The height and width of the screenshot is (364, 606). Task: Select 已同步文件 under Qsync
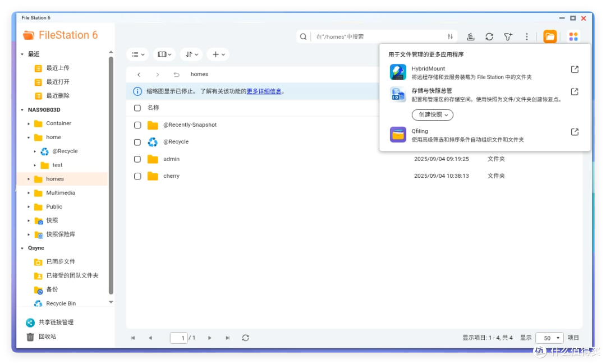click(x=60, y=262)
